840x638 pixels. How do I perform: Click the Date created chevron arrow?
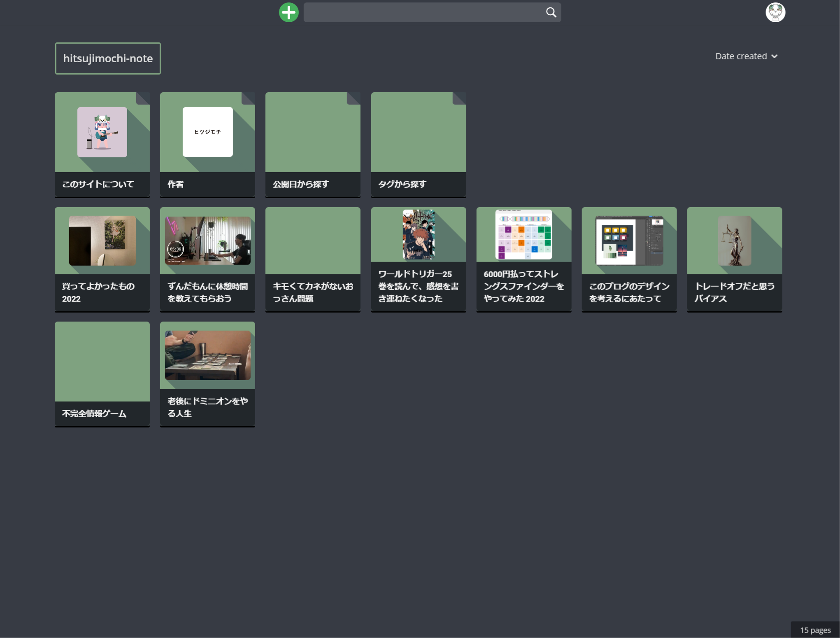coord(775,56)
